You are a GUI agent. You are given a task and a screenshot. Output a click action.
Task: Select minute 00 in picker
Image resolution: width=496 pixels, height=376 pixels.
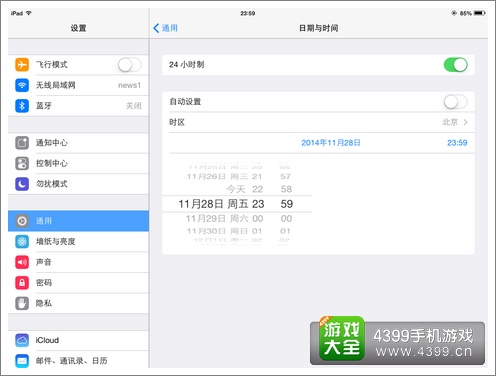[286, 219]
